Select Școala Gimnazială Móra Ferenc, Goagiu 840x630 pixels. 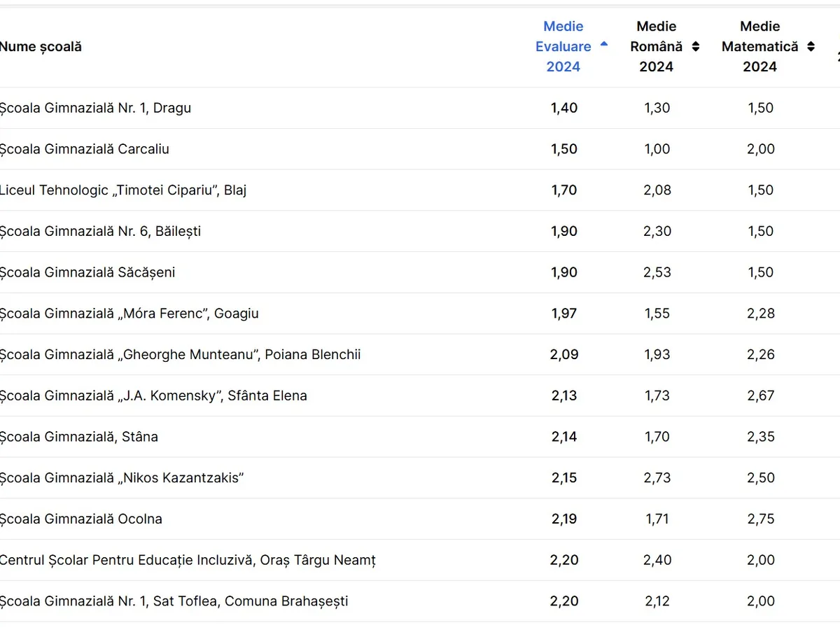click(x=129, y=314)
